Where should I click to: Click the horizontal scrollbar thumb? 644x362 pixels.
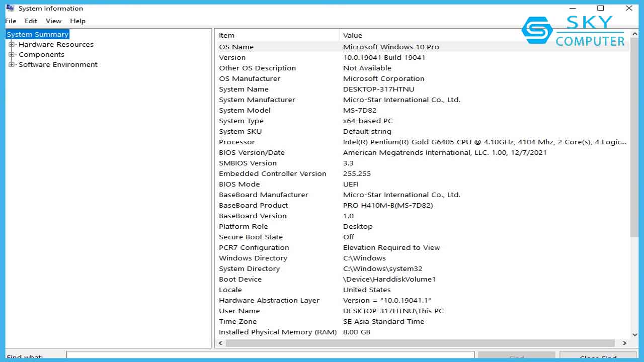point(420,343)
